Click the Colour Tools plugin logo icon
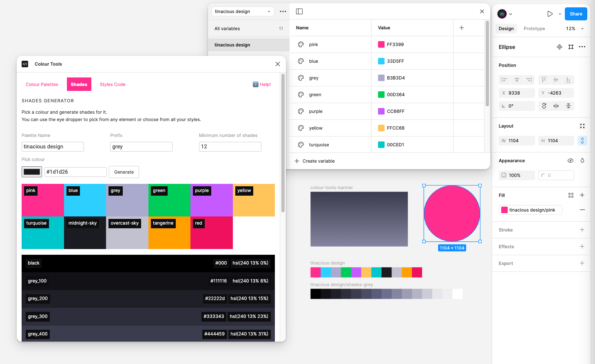The width and height of the screenshot is (595, 364). [x=25, y=64]
